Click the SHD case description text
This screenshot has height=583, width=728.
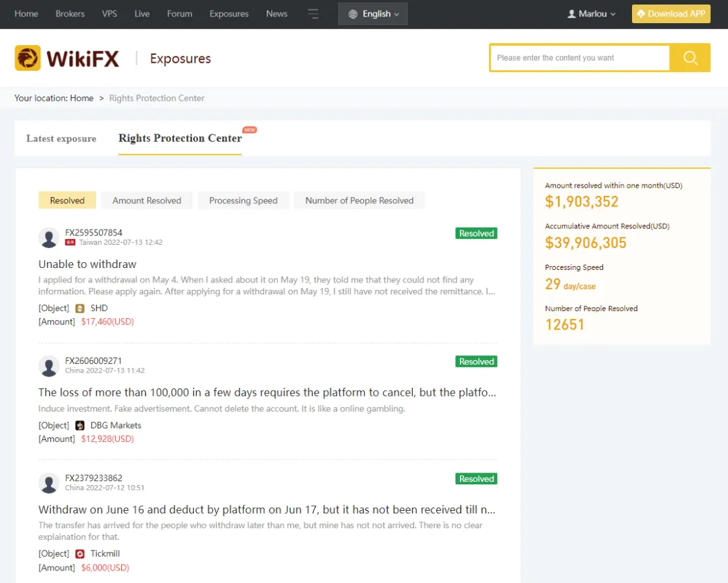pos(267,285)
